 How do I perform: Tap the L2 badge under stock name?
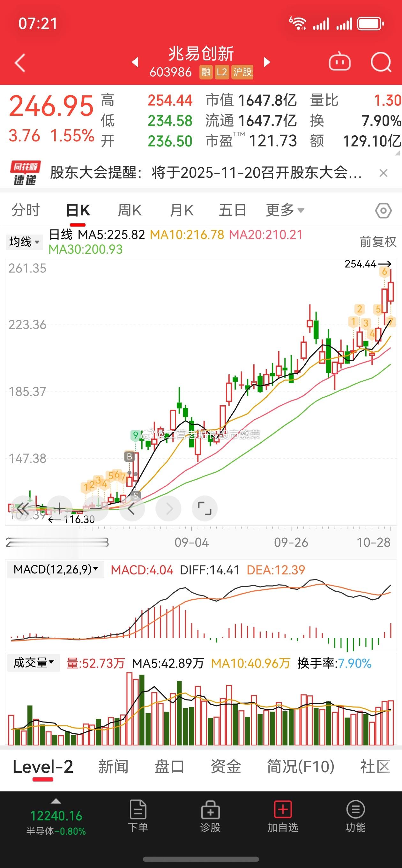point(222,72)
